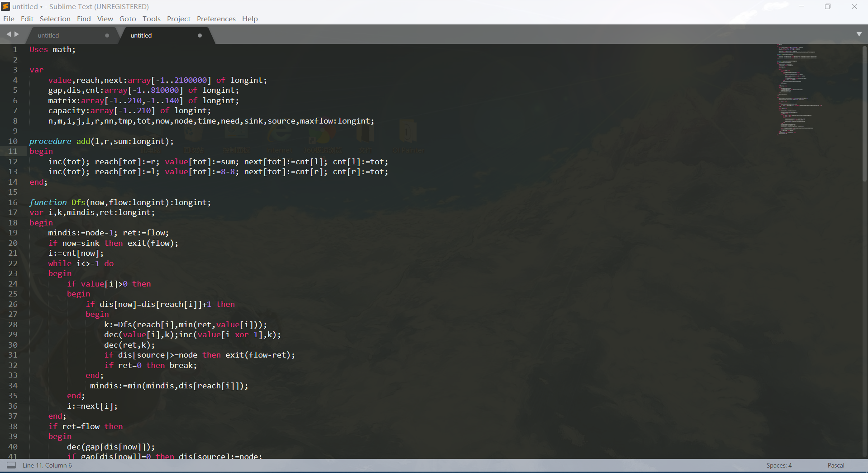
Task: Close the active untitled tab via its dot
Action: pos(200,35)
